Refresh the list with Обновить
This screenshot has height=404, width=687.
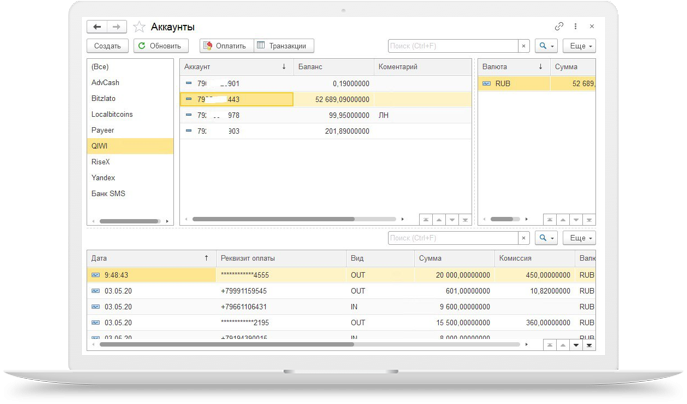point(161,46)
